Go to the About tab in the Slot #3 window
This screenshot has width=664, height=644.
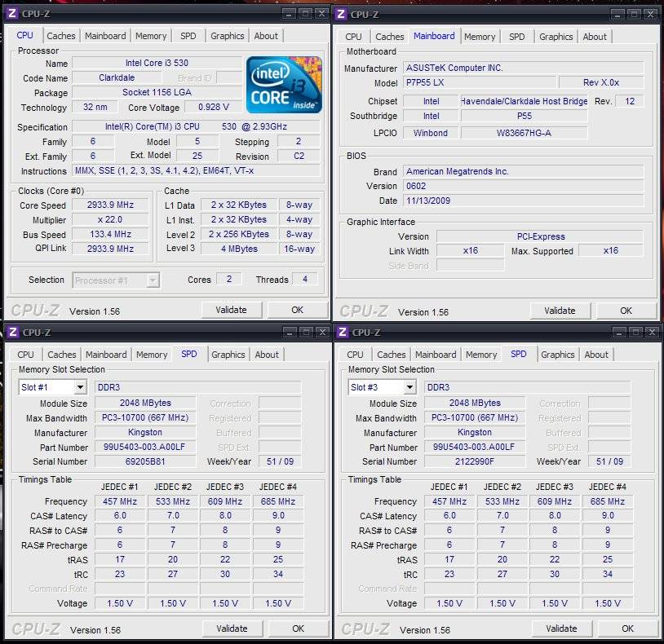(595, 355)
